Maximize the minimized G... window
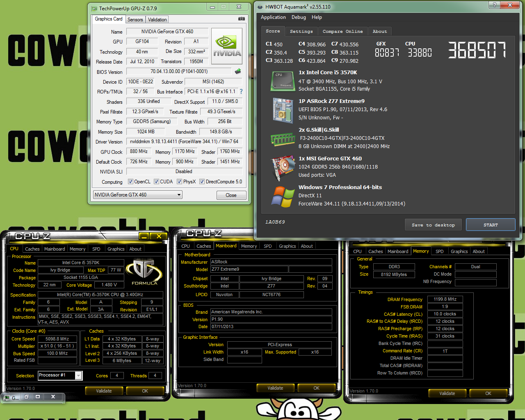Screen dimensions: 525x420 pos(38,397)
